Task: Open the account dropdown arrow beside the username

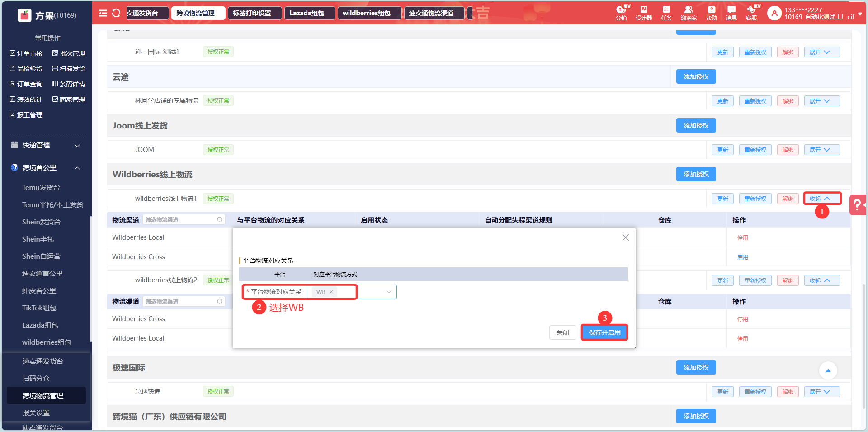Action: pos(860,14)
